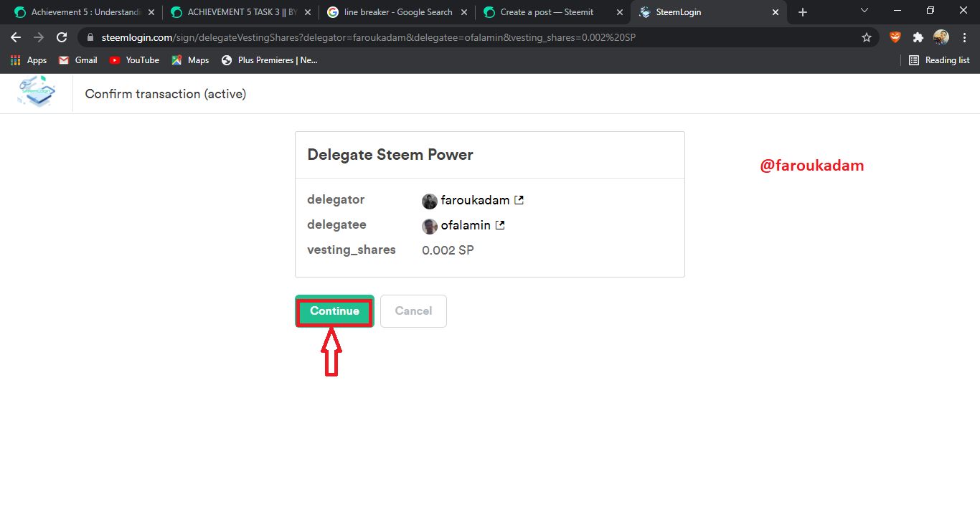Screen dimensions: 980x522
Task: Close the ACHIEVEMENT 5 TASK 3 tab
Action: click(x=307, y=12)
